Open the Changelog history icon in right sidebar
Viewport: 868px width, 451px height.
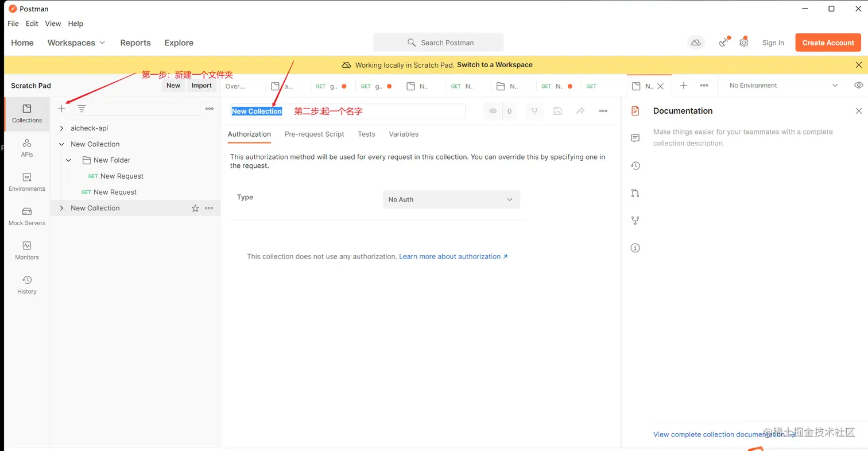pyautogui.click(x=635, y=165)
